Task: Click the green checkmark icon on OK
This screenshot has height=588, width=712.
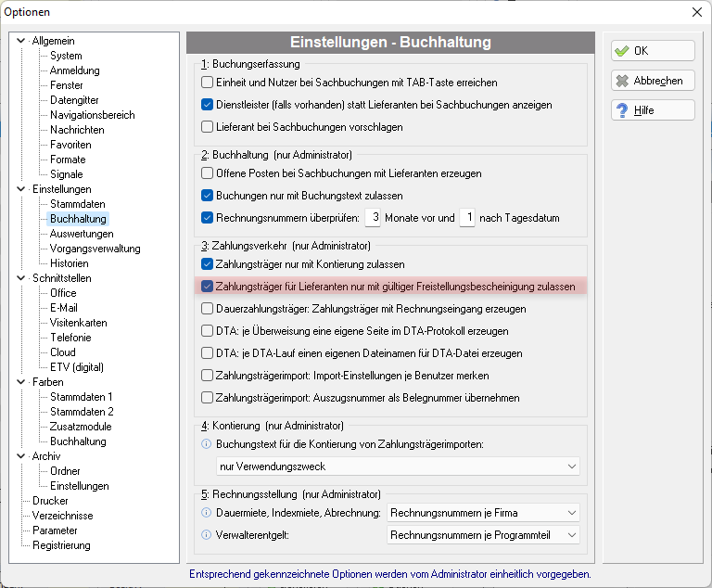Action: coord(622,51)
